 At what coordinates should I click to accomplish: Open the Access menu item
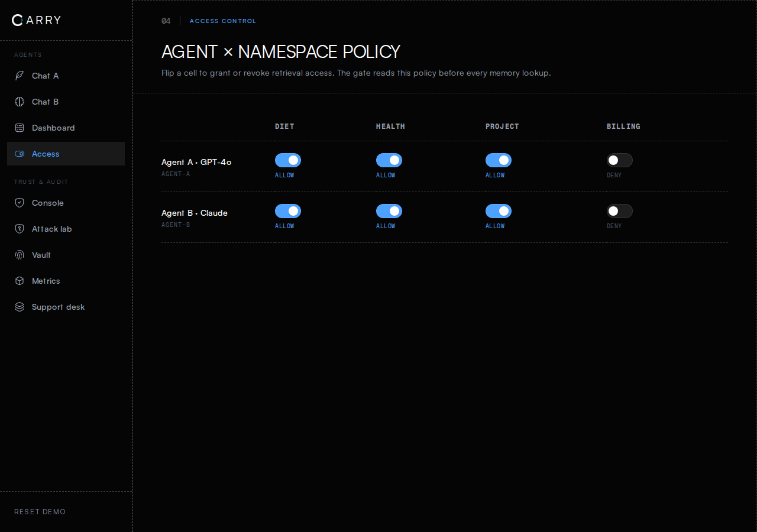(x=66, y=154)
